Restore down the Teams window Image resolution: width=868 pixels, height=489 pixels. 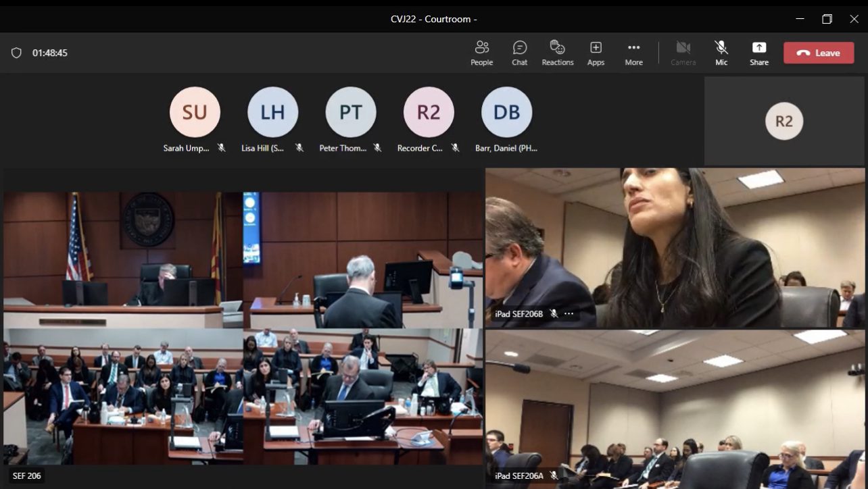(x=827, y=19)
